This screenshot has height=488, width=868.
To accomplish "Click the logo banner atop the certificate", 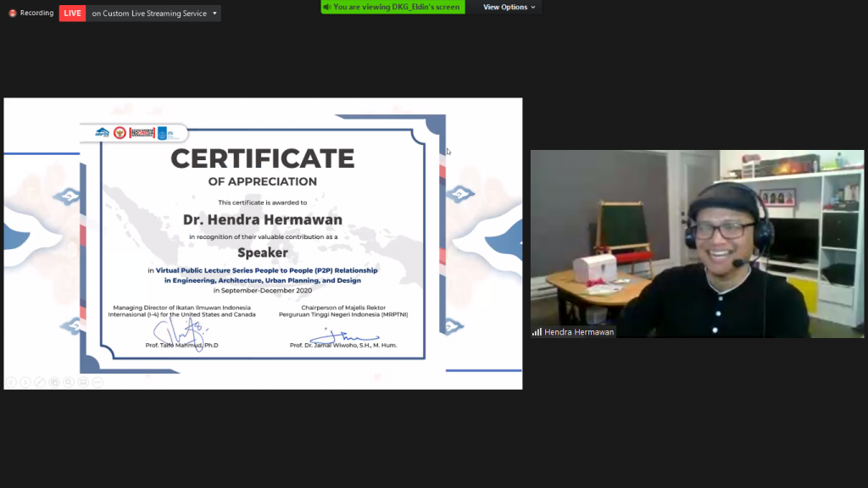I will (135, 133).
